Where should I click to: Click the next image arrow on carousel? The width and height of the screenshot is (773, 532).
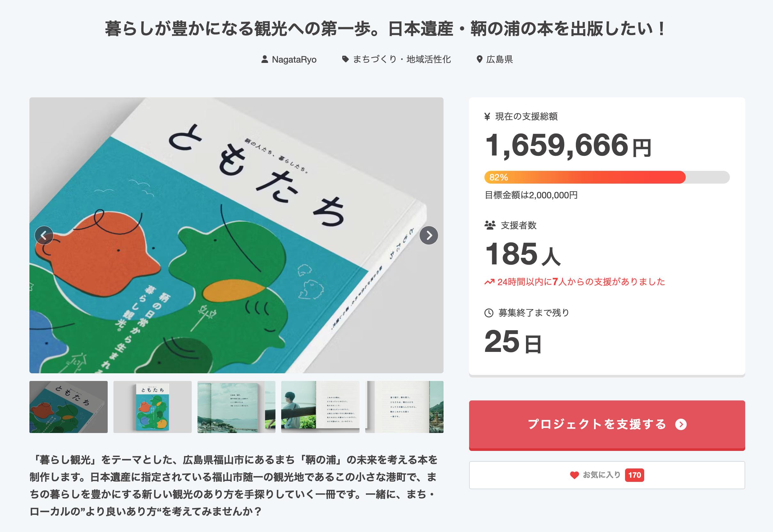click(x=429, y=235)
